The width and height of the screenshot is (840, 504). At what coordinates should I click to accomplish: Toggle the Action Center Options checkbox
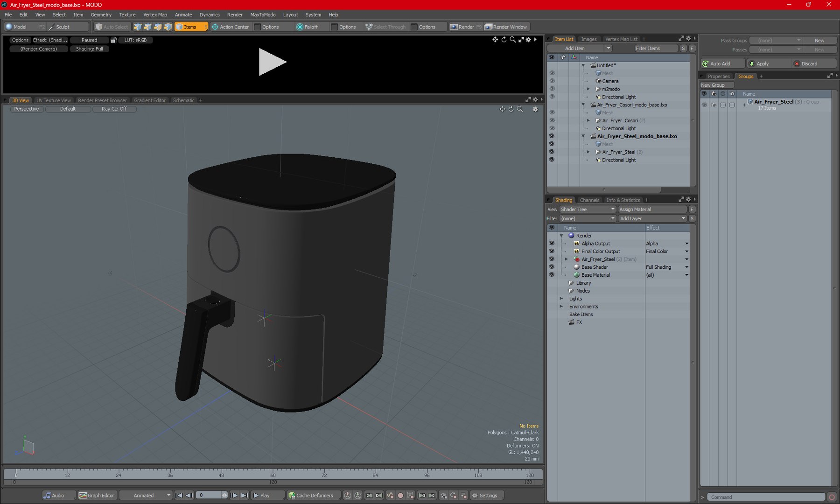pyautogui.click(x=257, y=27)
